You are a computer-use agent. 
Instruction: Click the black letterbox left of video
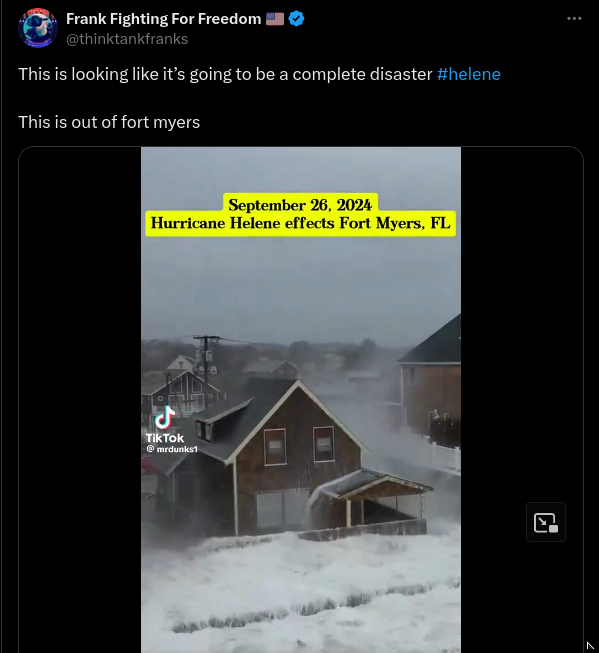pyautogui.click(x=80, y=400)
